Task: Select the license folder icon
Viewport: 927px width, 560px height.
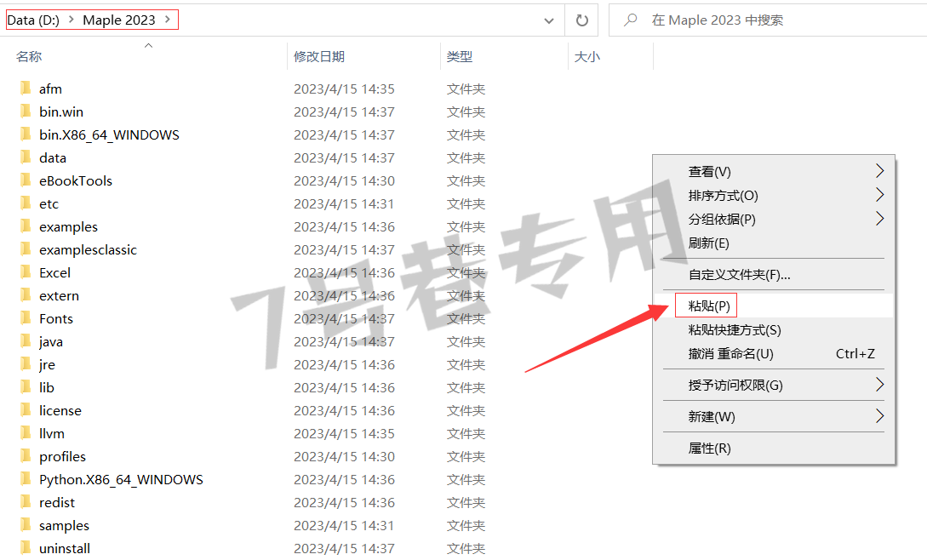Action: coord(26,410)
